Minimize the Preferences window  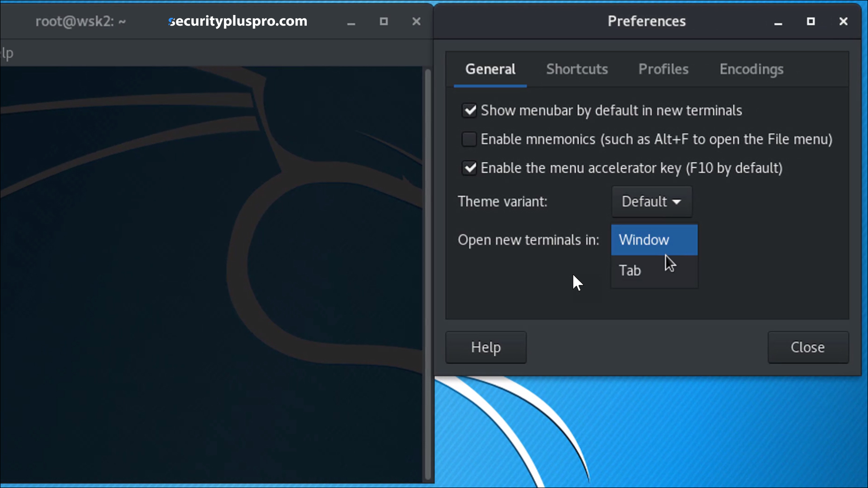[x=778, y=22]
